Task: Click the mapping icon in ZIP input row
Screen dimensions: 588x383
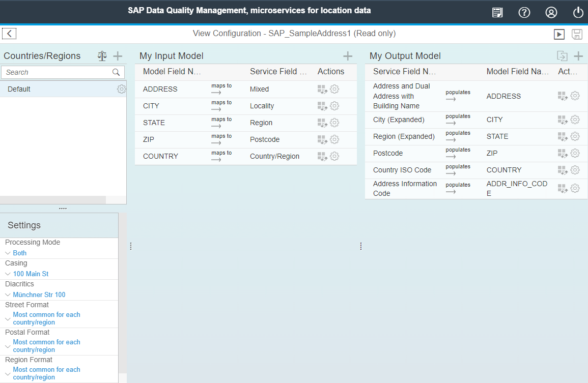Action: (x=321, y=140)
